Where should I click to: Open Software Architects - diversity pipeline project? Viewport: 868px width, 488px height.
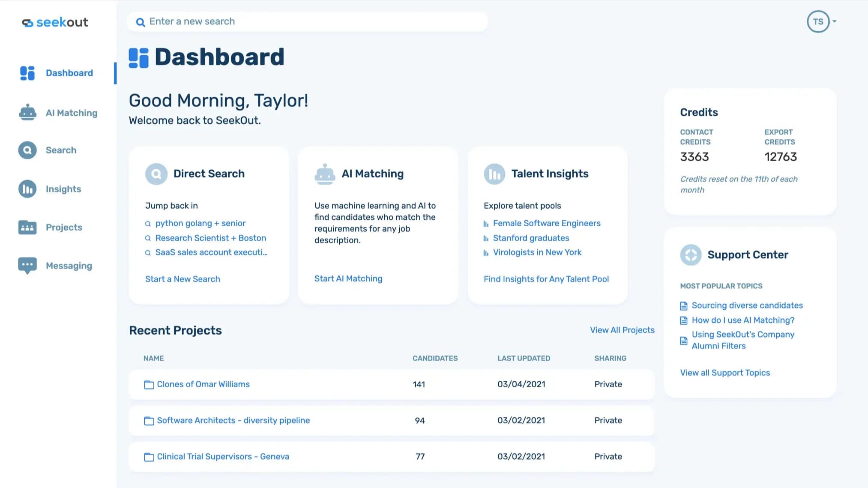pyautogui.click(x=233, y=420)
